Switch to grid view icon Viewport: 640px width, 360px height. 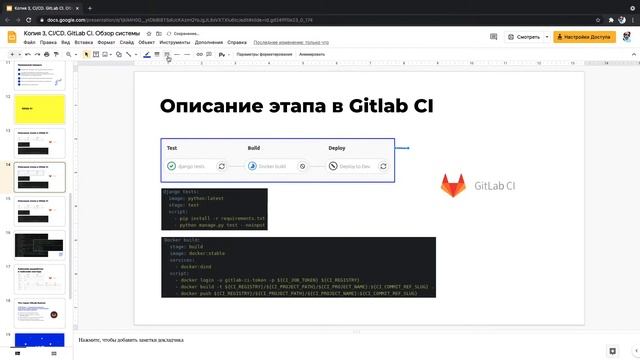pos(54,353)
